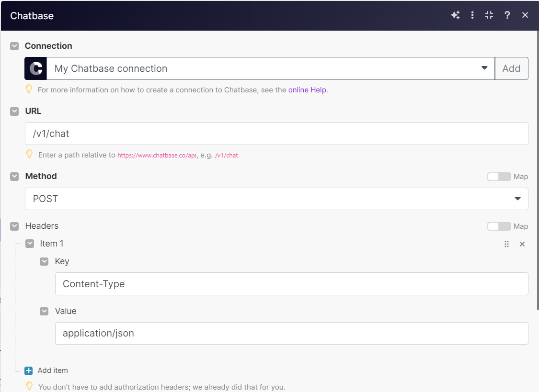Image resolution: width=539 pixels, height=392 pixels.
Task: Click the Chatbase logo icon beside connection
Action: [36, 68]
